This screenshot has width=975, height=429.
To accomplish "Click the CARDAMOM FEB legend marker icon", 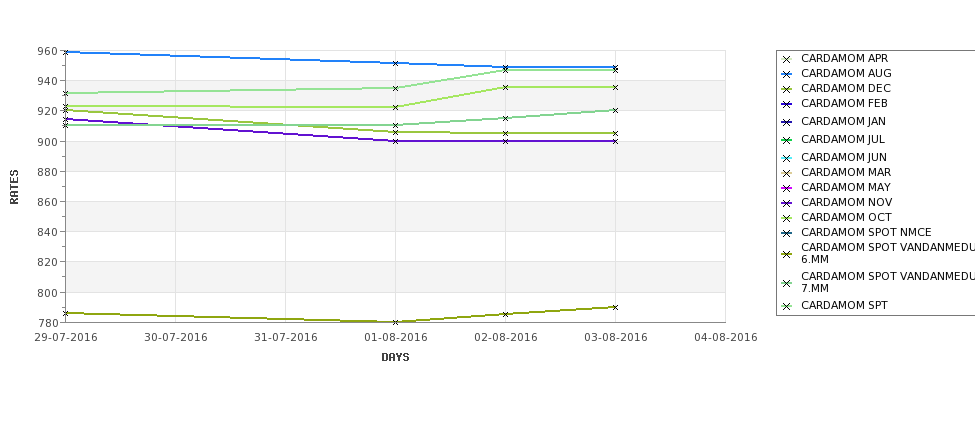I will tap(787, 104).
